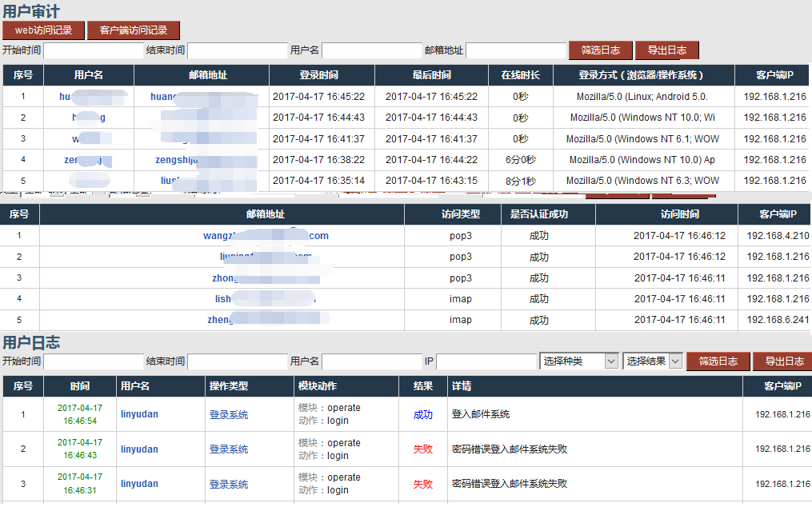This screenshot has height=519, width=812.
Task: Click the IP filter input in 用户日志
Action: click(486, 361)
